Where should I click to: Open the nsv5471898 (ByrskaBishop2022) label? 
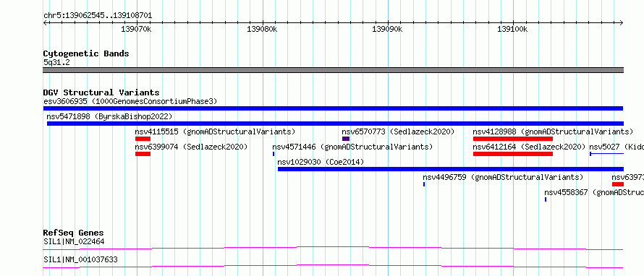(x=109, y=116)
